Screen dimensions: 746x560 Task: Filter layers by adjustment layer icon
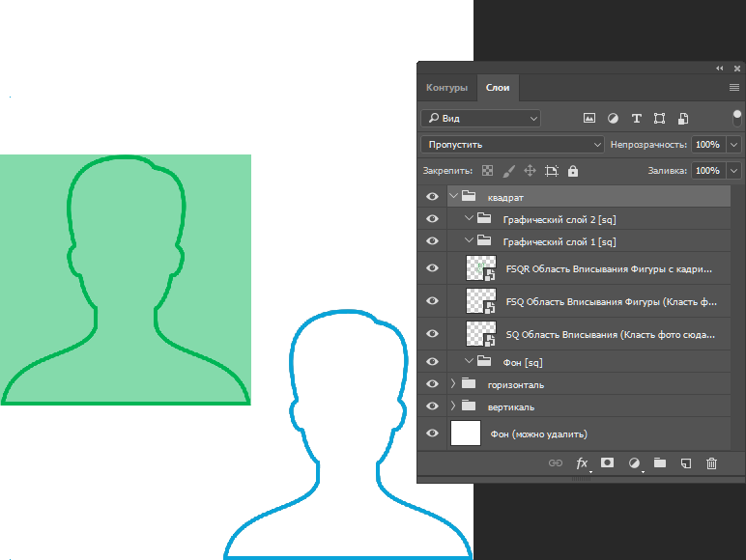coord(613,119)
